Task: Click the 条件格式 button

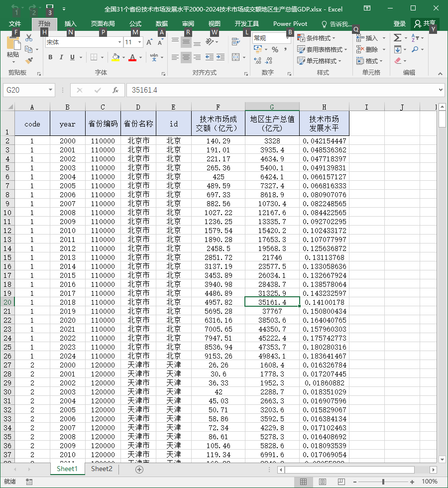Action: click(317, 38)
